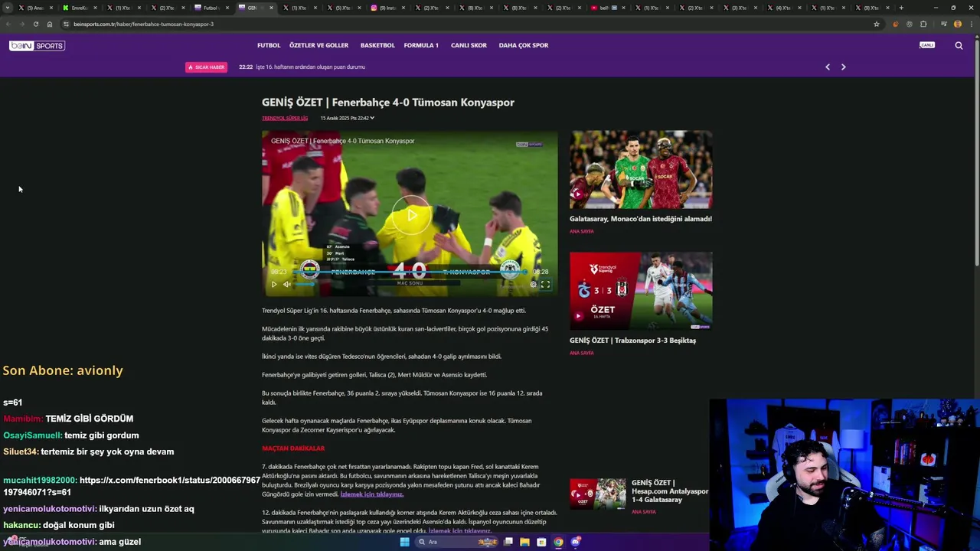Bookmark page with star icon
980x551 pixels.
877,24
